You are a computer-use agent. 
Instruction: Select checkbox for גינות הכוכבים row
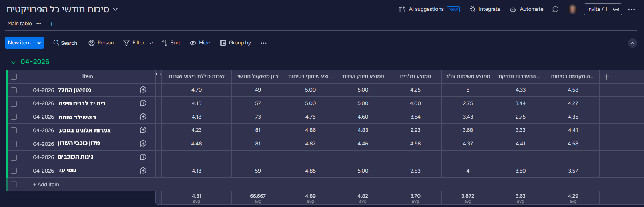click(x=14, y=157)
